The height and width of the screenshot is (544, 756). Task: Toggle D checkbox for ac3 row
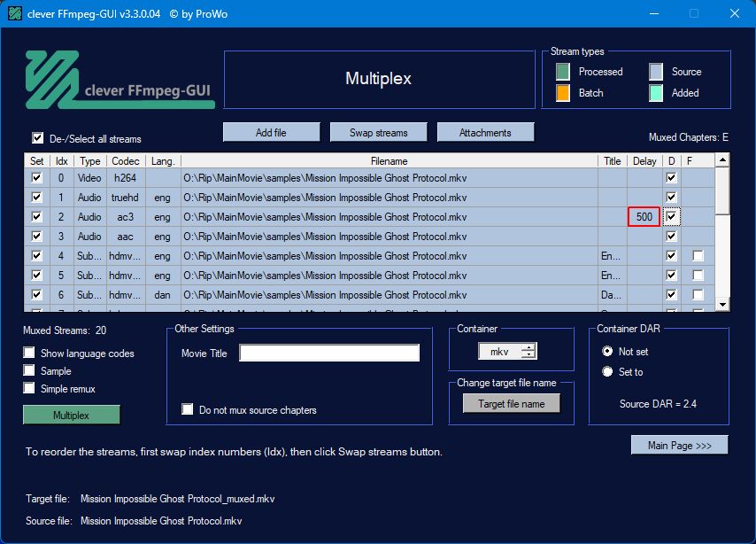pos(671,217)
